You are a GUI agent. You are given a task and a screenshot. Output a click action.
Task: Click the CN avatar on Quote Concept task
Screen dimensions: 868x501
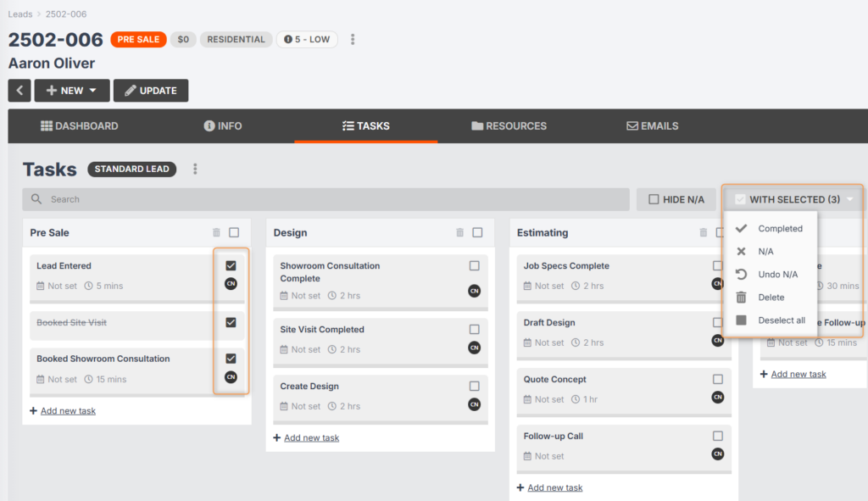[717, 398]
